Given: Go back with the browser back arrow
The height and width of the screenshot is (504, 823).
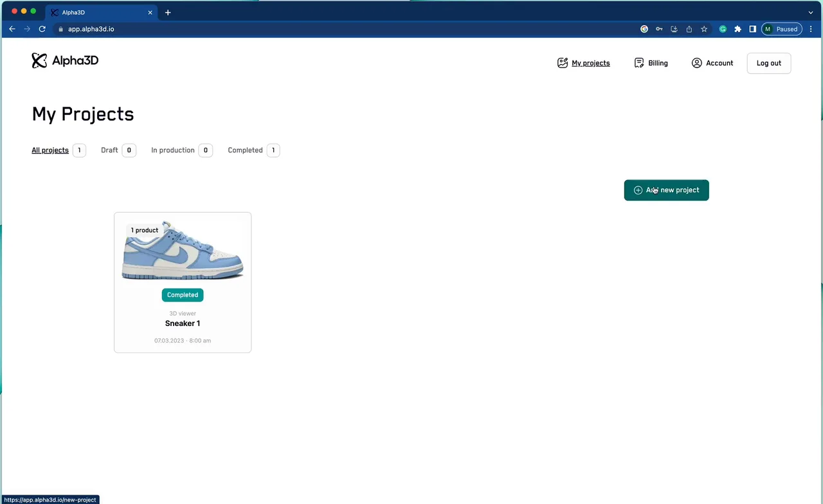Looking at the screenshot, I should coord(12,29).
